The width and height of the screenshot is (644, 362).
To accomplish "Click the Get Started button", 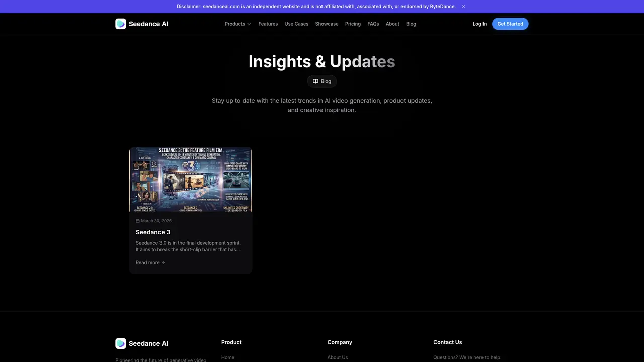I will pyautogui.click(x=510, y=24).
